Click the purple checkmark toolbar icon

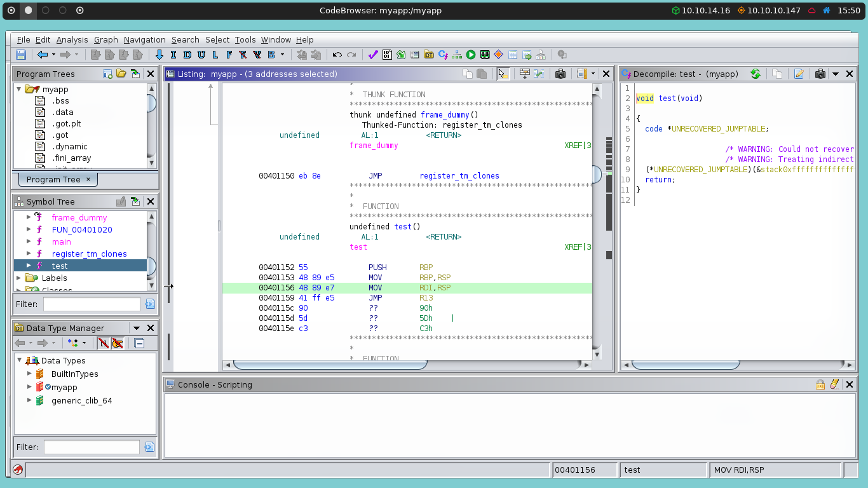pyautogui.click(x=373, y=55)
